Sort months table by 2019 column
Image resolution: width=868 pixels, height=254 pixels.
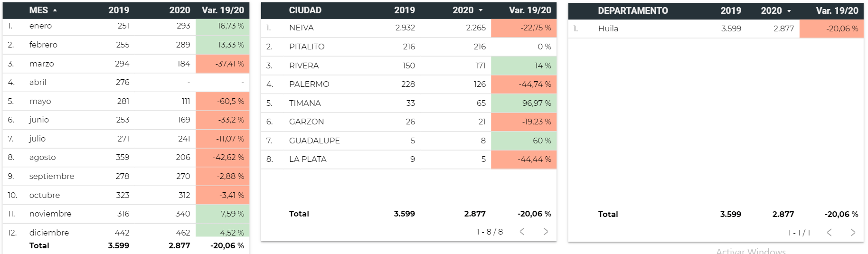pos(118,10)
